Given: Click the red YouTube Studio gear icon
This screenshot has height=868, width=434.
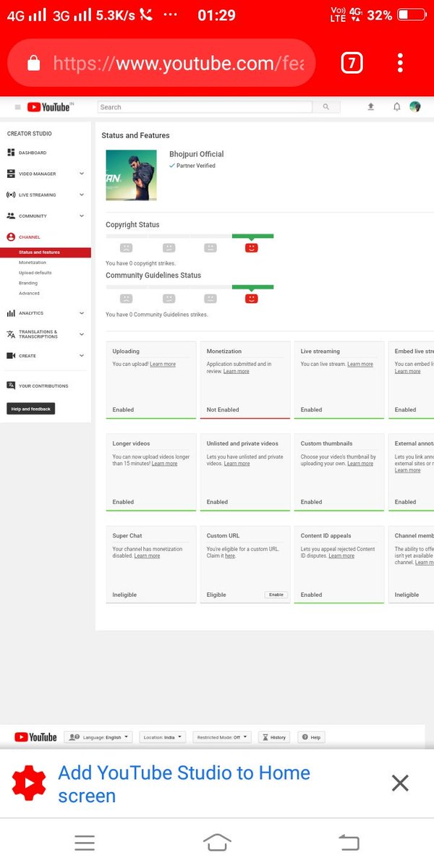Looking at the screenshot, I should click(x=29, y=783).
